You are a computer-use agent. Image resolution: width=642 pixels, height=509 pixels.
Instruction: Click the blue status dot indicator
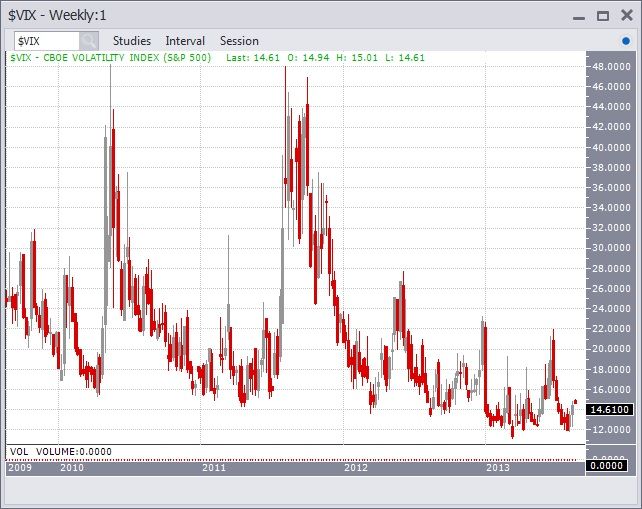626,41
